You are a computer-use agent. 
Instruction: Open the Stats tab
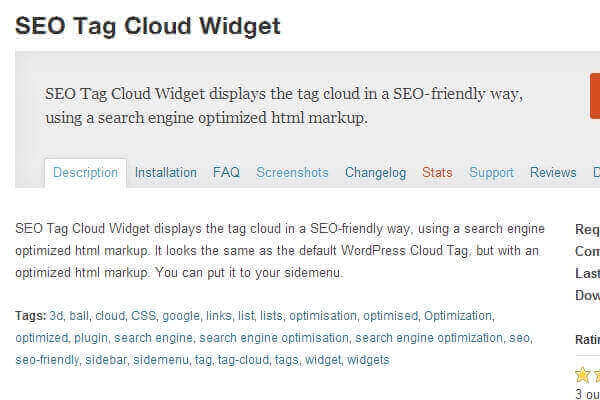point(437,172)
